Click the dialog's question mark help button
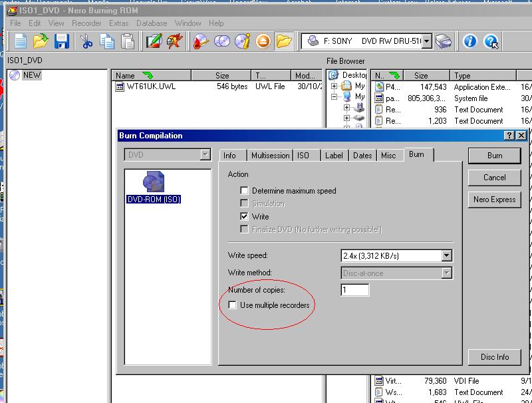 point(509,136)
